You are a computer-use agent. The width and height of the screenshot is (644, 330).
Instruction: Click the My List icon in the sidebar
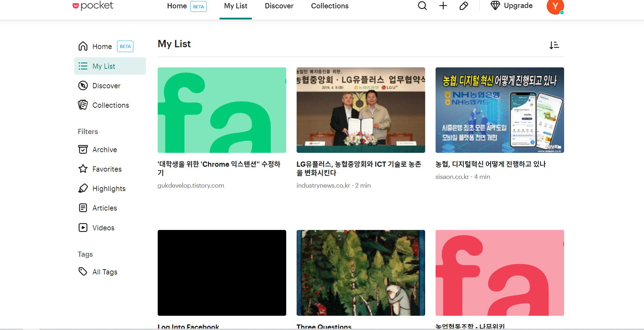[x=83, y=66]
